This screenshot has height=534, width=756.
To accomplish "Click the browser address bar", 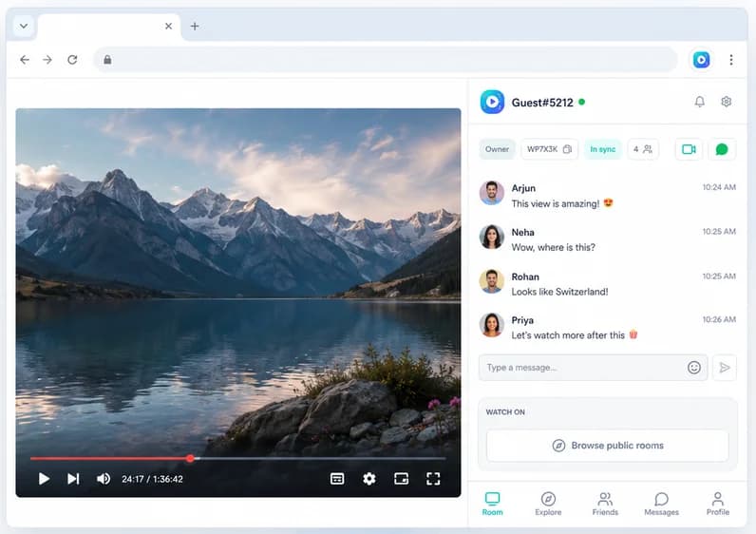I will (386, 59).
